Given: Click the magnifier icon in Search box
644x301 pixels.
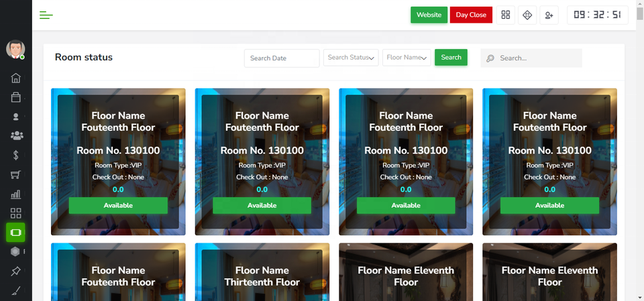Looking at the screenshot, I should [x=490, y=58].
